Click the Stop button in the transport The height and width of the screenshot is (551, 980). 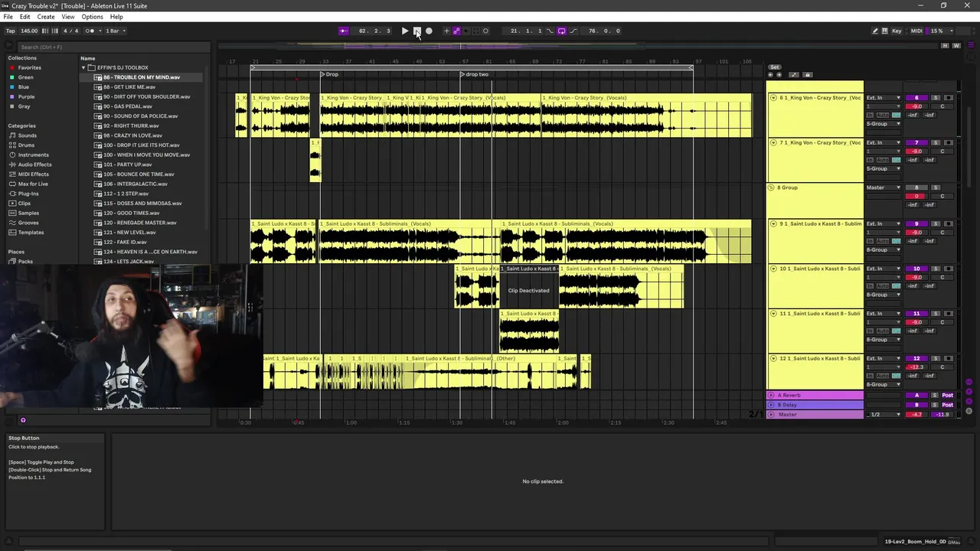(416, 31)
